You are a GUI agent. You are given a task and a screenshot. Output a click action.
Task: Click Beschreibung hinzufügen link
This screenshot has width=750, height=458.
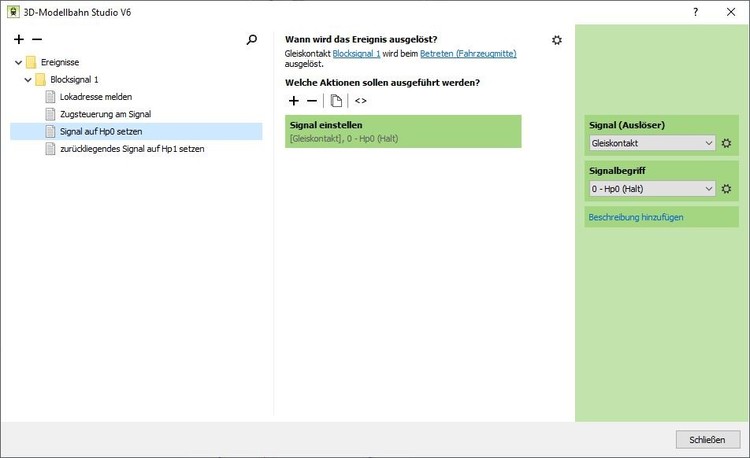[635, 217]
